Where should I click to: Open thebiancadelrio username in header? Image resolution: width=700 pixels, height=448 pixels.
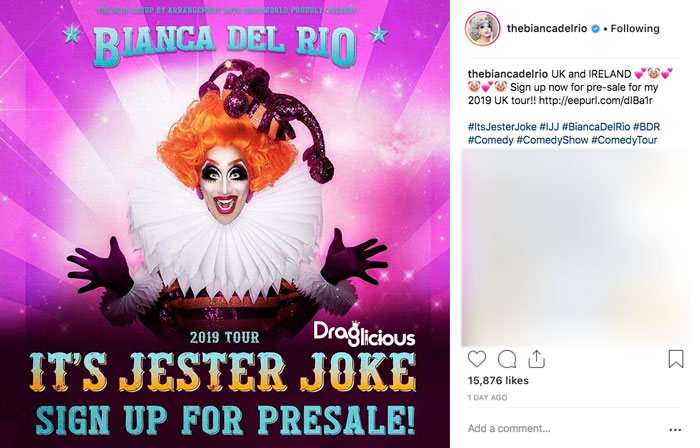pos(547,29)
